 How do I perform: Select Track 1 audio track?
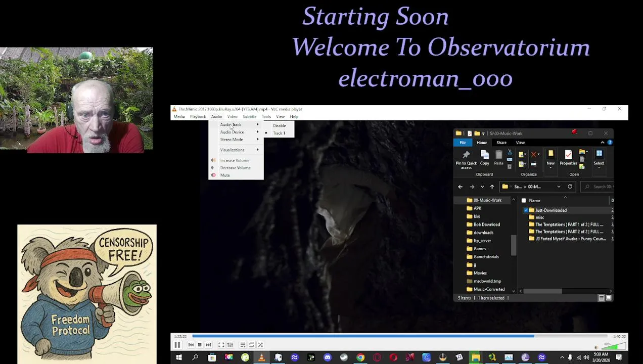[279, 133]
